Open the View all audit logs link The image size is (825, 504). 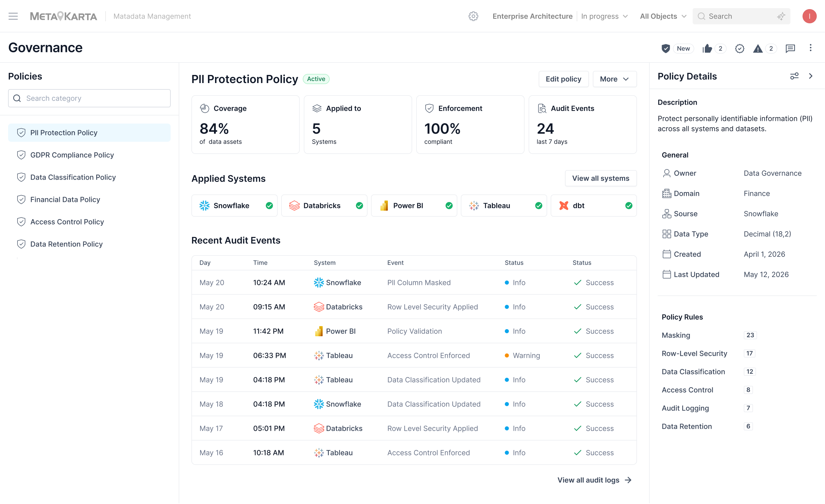coord(594,480)
